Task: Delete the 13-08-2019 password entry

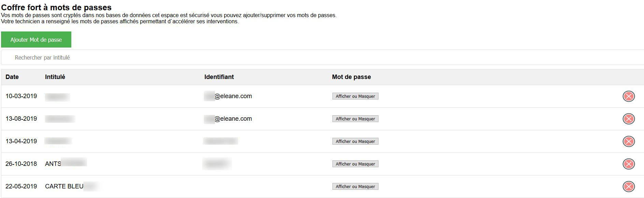Action: pos(628,119)
